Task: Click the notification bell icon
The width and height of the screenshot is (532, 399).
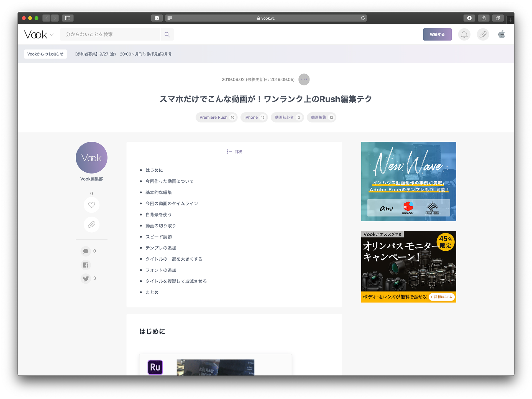Action: [464, 35]
